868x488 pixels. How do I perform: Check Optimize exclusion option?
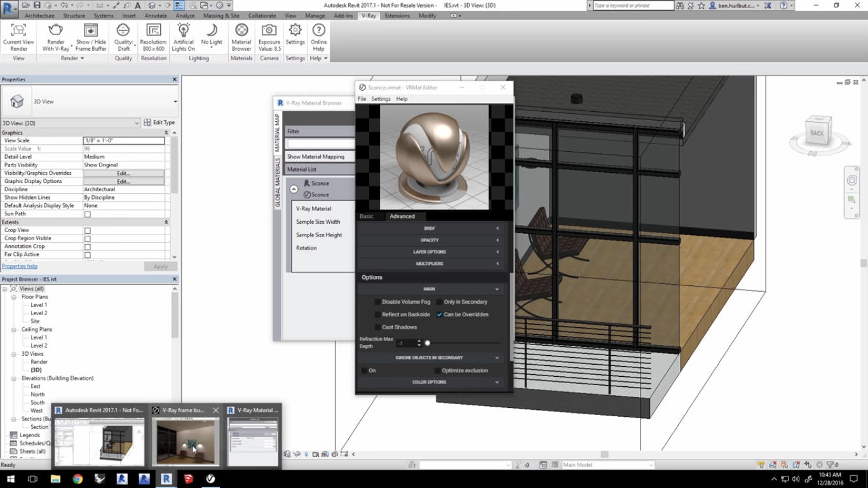click(x=437, y=370)
